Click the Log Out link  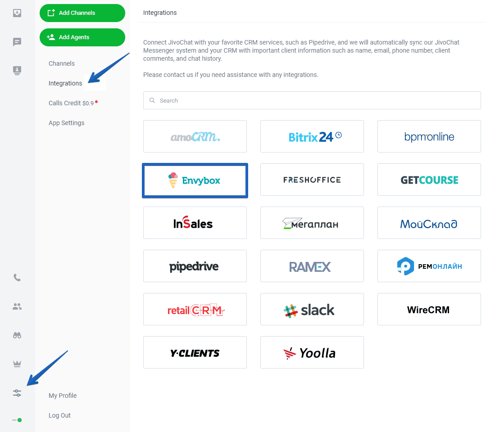tap(59, 415)
